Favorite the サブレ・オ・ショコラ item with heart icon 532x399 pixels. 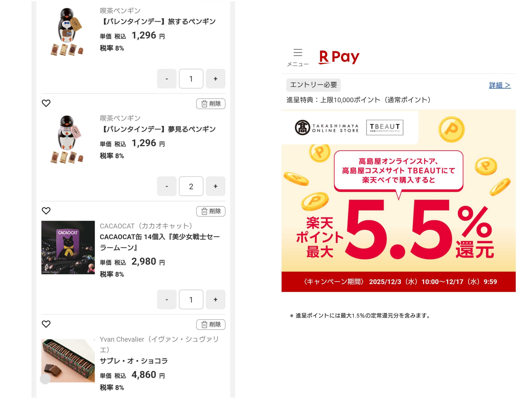click(x=46, y=324)
